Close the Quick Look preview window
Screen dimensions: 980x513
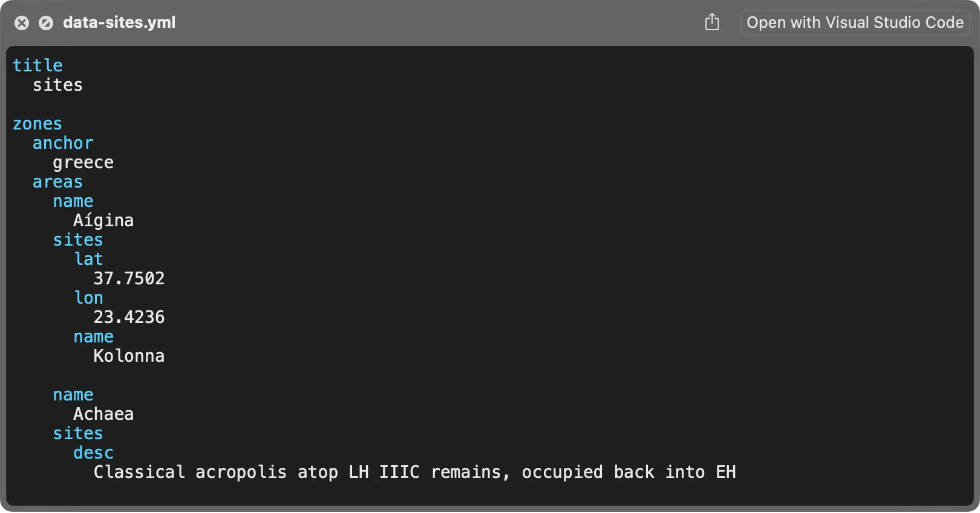[22, 23]
